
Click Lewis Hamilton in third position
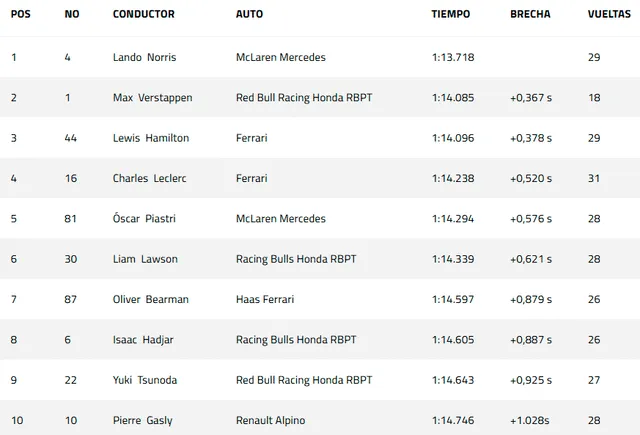(151, 138)
